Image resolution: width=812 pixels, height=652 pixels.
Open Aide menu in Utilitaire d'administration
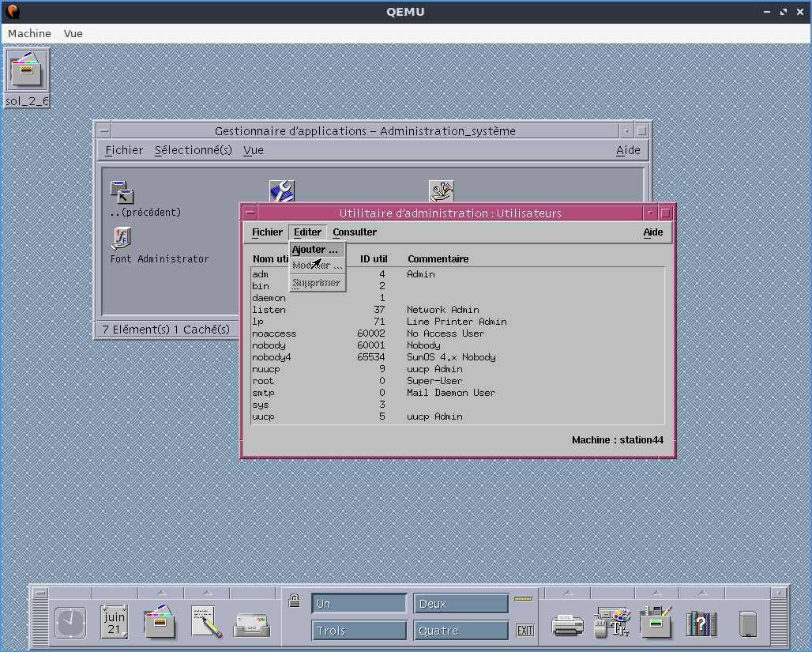tap(653, 232)
